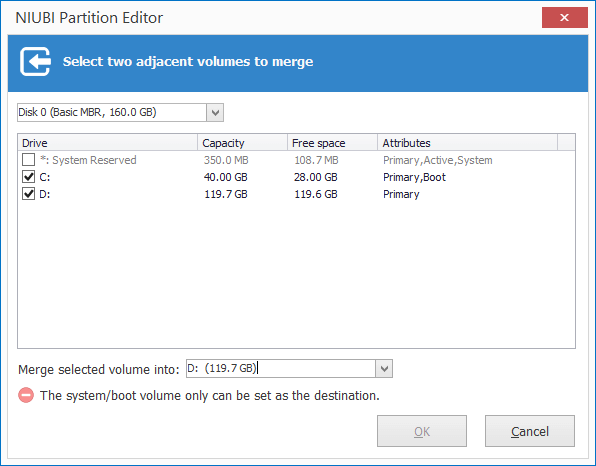Select the C: drive row
The image size is (596, 466).
coord(296,177)
